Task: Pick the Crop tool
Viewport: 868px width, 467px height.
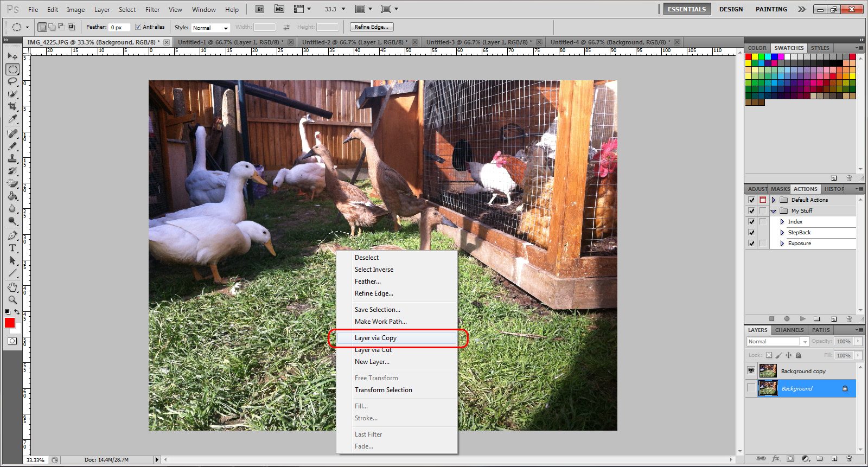Action: [x=12, y=106]
